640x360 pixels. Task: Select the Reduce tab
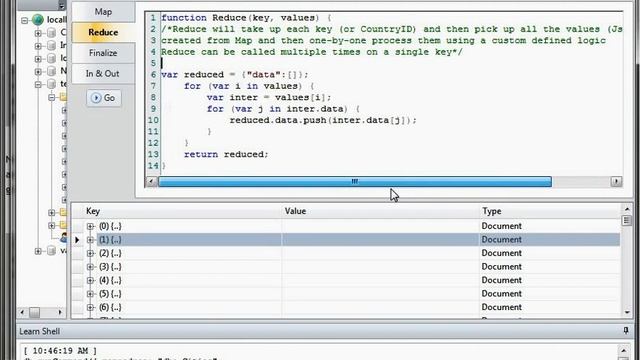[103, 32]
